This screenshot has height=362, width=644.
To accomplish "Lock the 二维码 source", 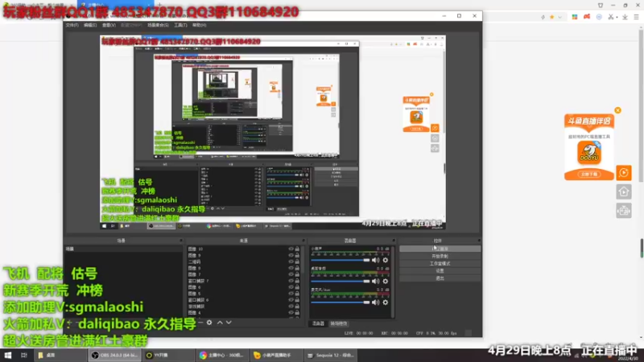I will coord(297,262).
